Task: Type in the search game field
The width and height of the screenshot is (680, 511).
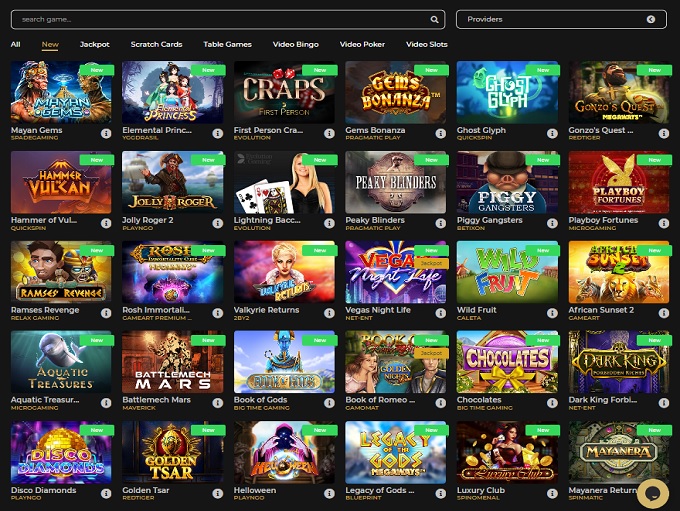Action: pyautogui.click(x=220, y=19)
